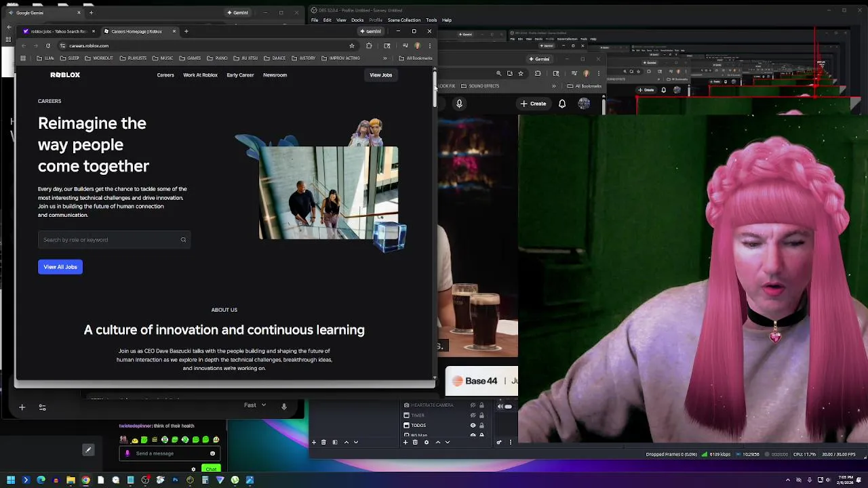Open the Chrome three-dot menu
This screenshot has width=868, height=488.
[x=429, y=45]
